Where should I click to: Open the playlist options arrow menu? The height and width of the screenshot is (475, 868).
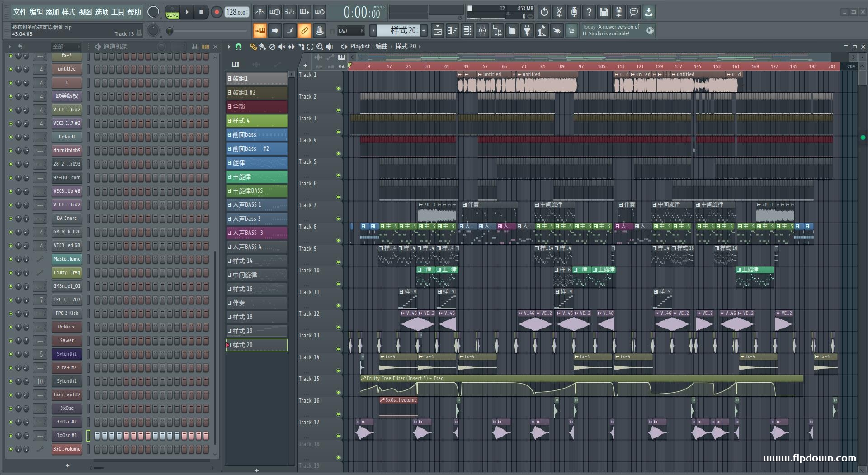click(x=229, y=47)
